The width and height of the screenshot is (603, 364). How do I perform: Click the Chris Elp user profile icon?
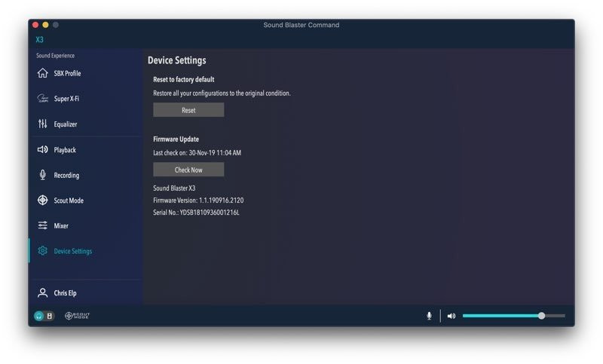click(x=42, y=293)
